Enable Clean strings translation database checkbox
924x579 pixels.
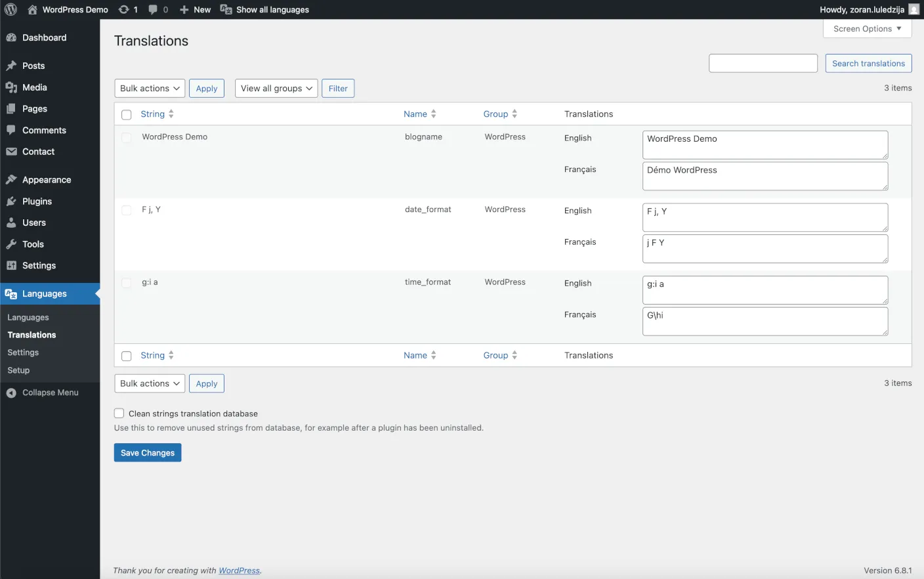119,414
